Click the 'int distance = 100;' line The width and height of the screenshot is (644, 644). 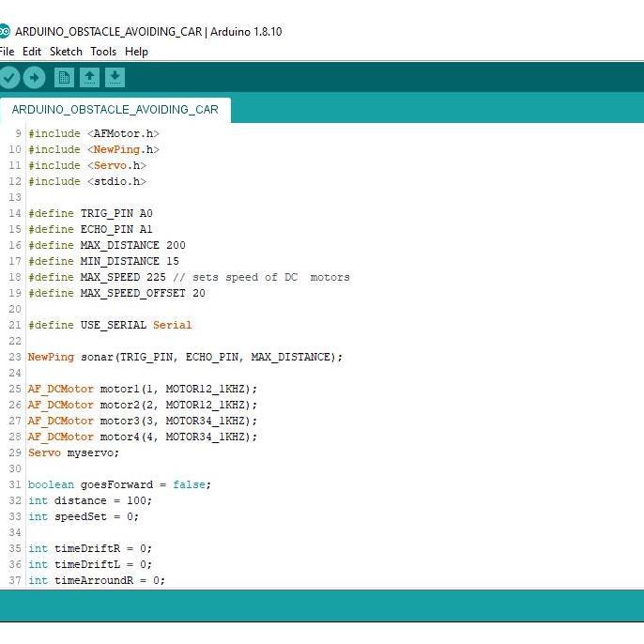pos(90,501)
